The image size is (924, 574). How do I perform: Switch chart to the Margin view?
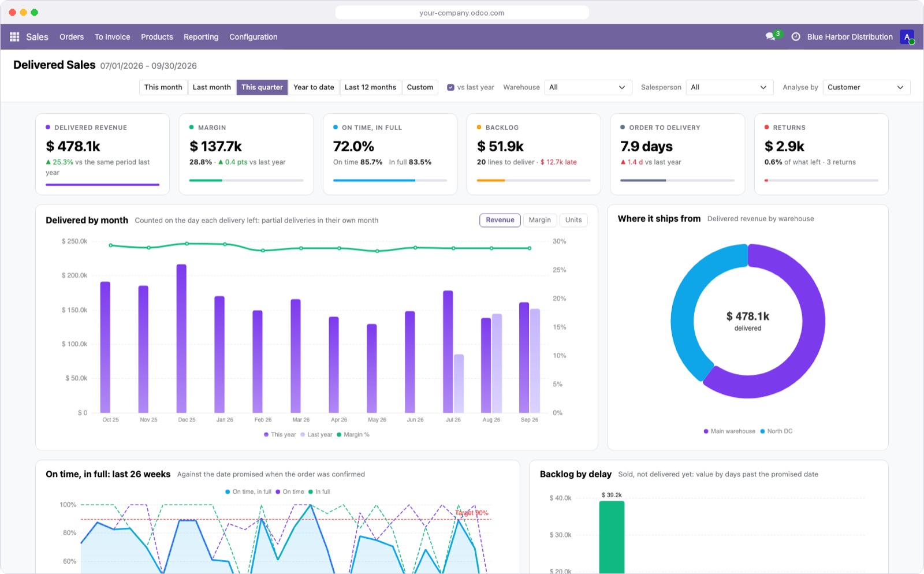click(x=540, y=220)
